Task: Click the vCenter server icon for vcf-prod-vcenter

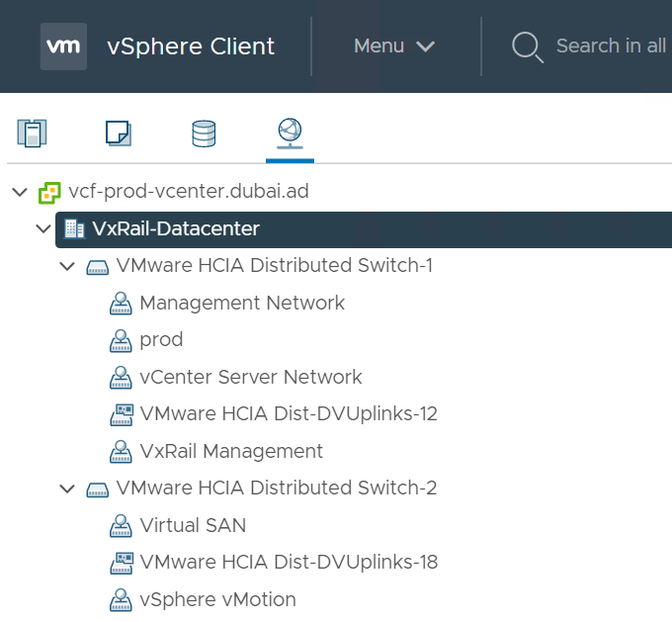Action: [x=49, y=192]
